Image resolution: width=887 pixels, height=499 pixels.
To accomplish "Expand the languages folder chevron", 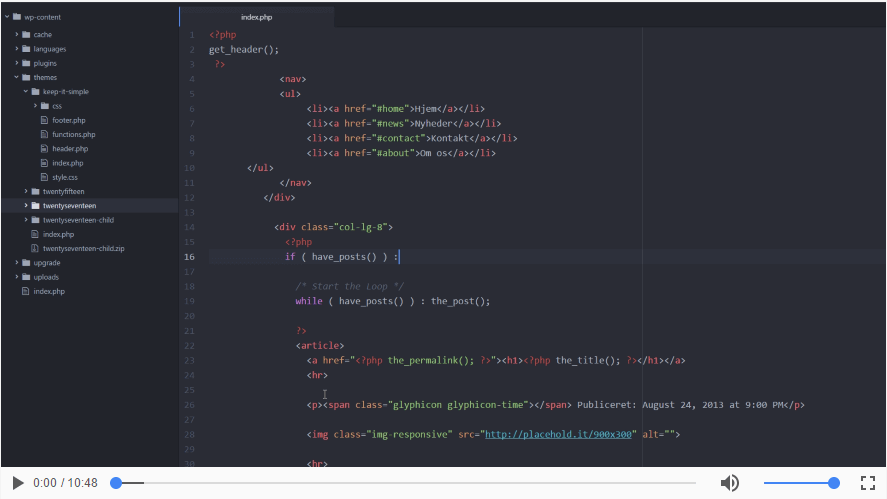I will point(17,49).
